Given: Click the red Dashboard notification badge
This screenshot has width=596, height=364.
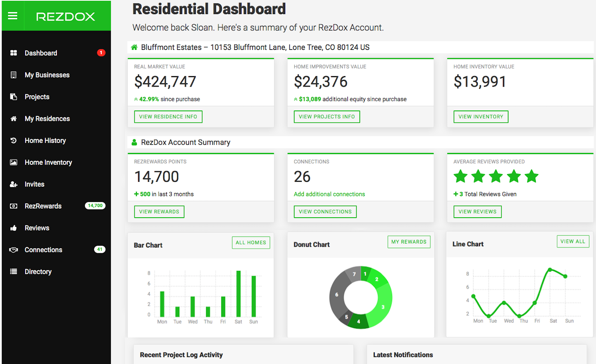Looking at the screenshot, I should (x=101, y=53).
